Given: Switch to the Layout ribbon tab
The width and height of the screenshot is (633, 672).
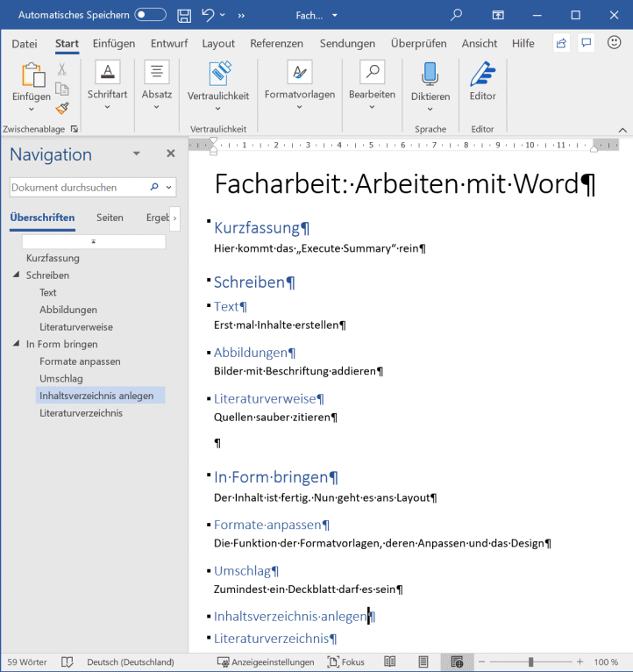Looking at the screenshot, I should pyautogui.click(x=218, y=44).
